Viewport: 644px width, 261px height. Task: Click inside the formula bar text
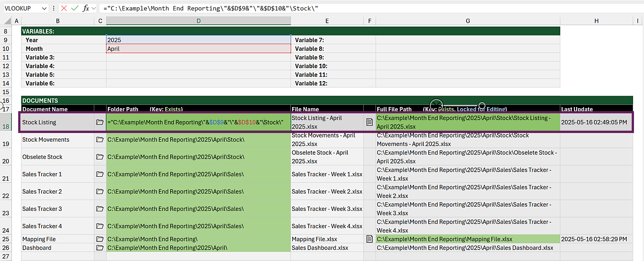(x=319, y=8)
